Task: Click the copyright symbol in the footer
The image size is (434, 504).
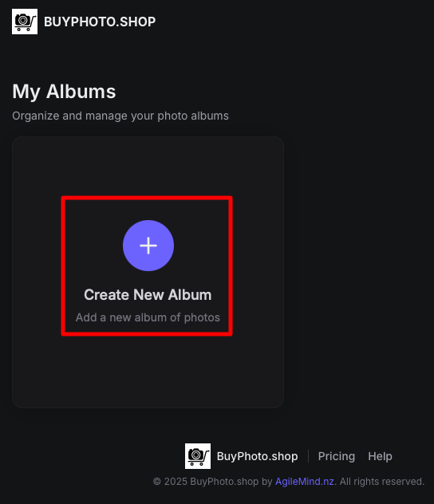Action: (157, 482)
